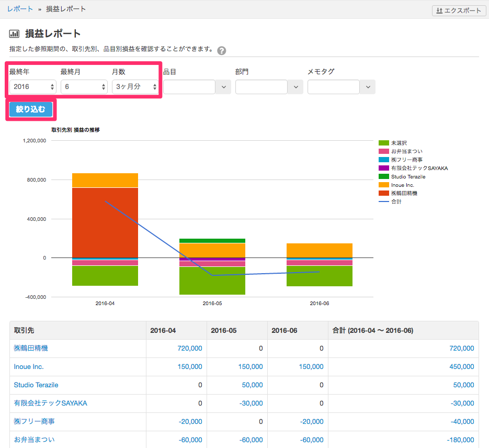
Task: Open the ㈱鶴田精機 link in the table
Action: [x=31, y=348]
